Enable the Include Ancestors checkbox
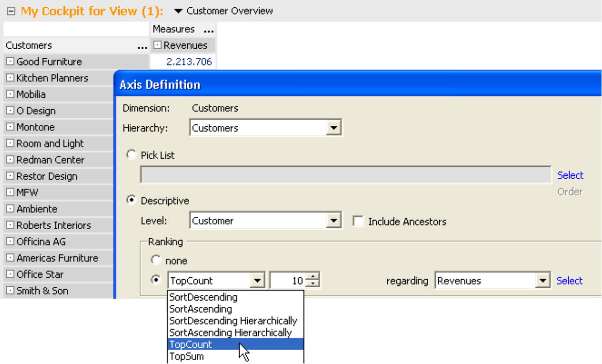 click(x=358, y=221)
